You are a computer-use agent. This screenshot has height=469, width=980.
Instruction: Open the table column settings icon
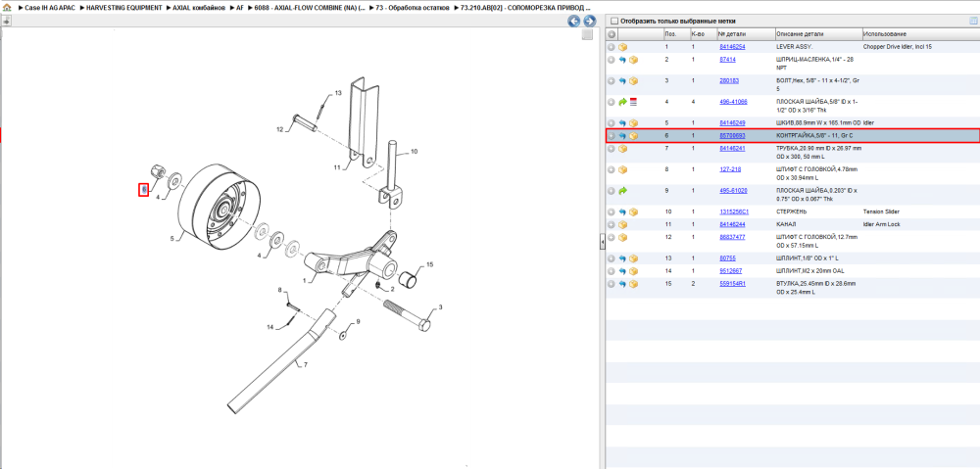tap(972, 20)
